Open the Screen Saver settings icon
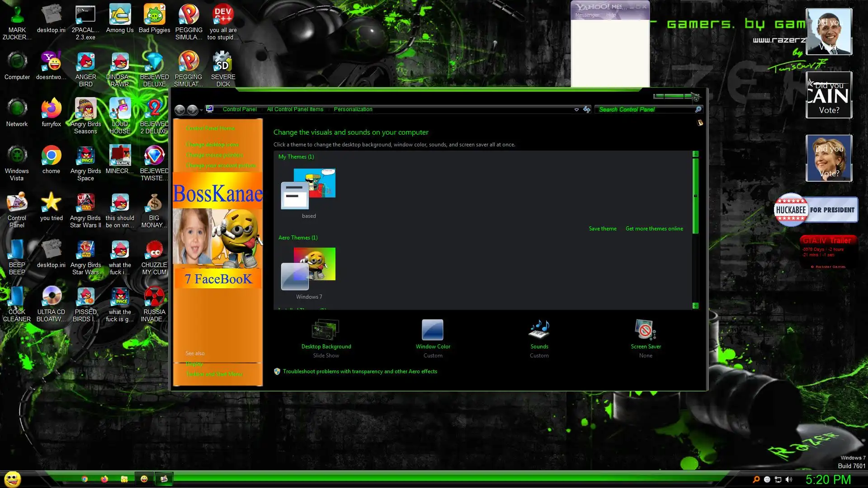868x488 pixels. 646,330
